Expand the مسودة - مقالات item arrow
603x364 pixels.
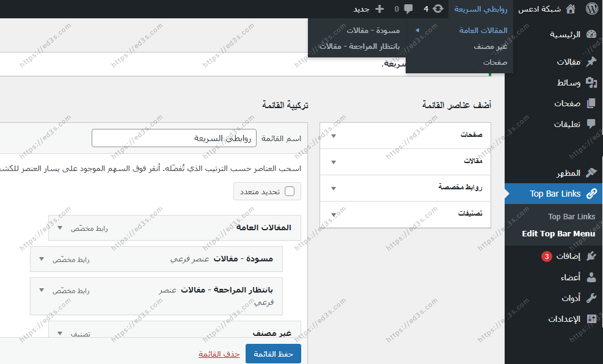tap(42, 259)
